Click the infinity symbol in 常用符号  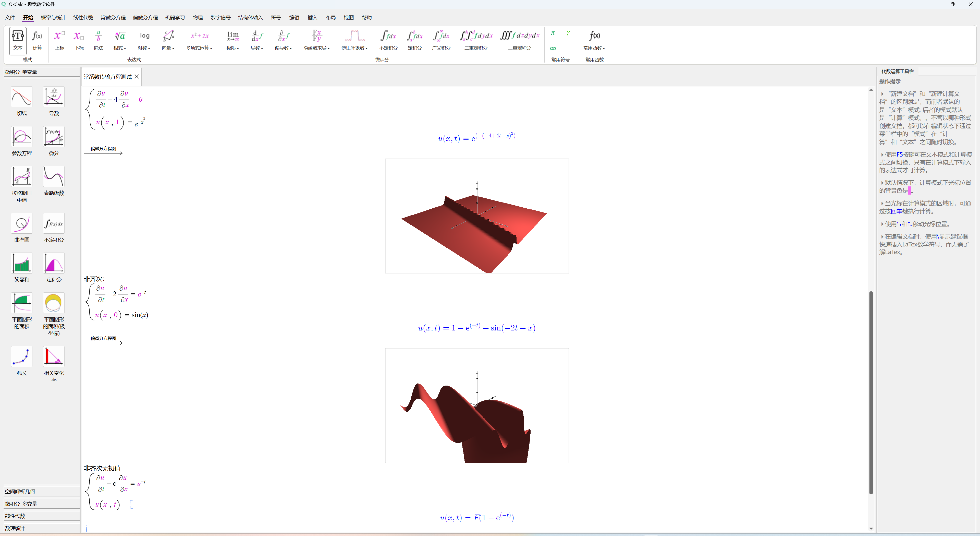pyautogui.click(x=553, y=48)
